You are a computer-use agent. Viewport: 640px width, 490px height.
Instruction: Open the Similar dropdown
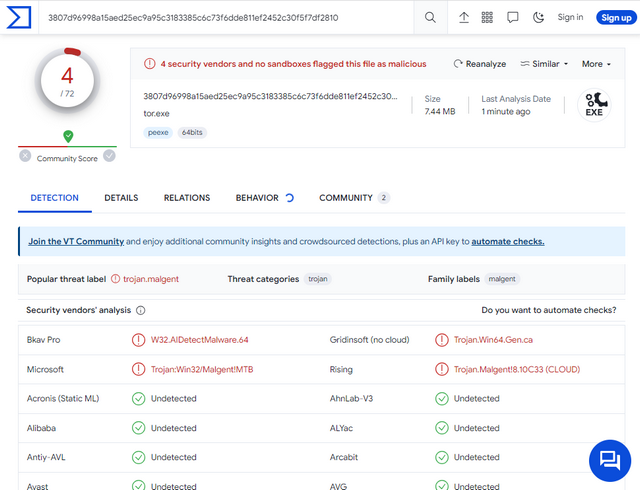(x=544, y=64)
